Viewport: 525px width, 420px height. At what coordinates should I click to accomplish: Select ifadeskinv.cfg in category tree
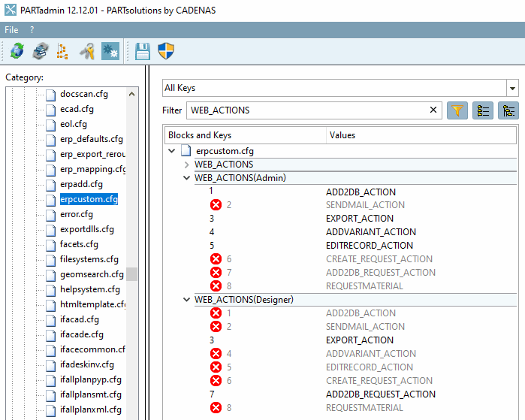tap(87, 364)
